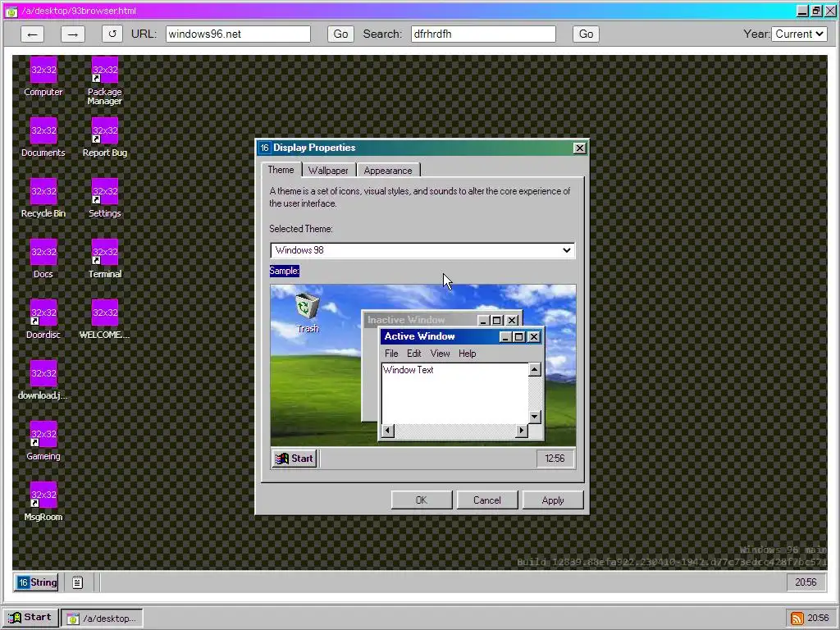
Task: Select the Doordisc desktop shortcut
Action: [x=43, y=319]
